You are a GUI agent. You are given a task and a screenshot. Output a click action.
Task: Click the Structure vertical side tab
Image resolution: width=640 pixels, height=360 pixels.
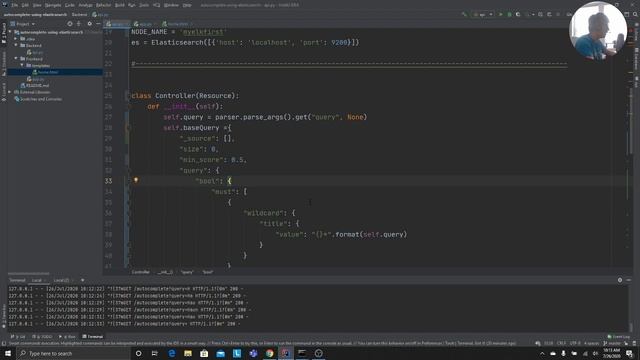point(4,64)
